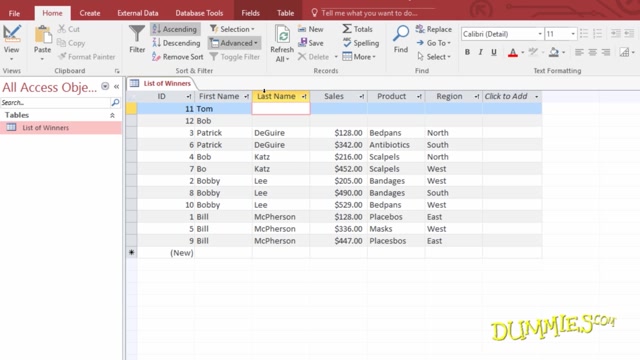
Task: Toggle Filter on or off
Action: point(235,57)
